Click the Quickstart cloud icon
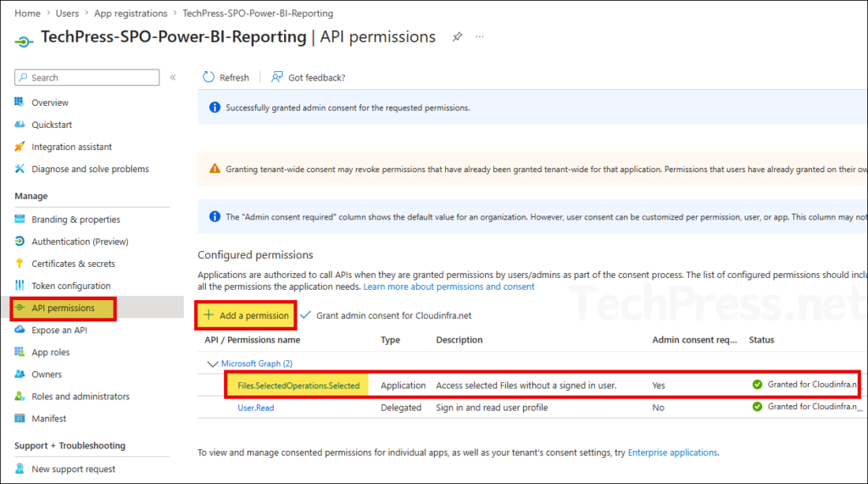 [x=19, y=124]
